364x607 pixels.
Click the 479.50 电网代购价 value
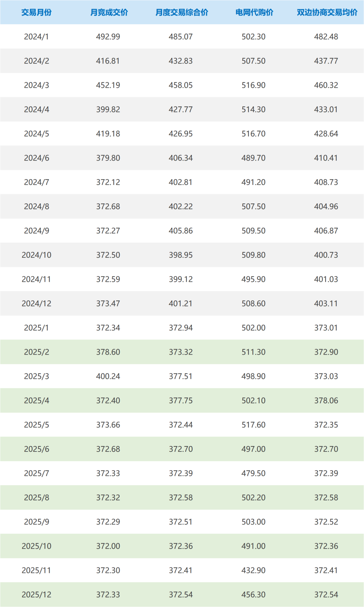pos(253,473)
